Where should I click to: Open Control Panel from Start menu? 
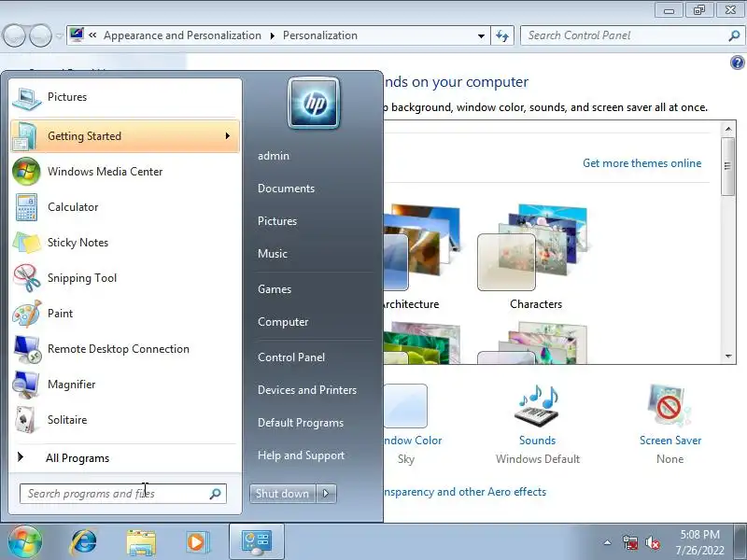(x=291, y=357)
